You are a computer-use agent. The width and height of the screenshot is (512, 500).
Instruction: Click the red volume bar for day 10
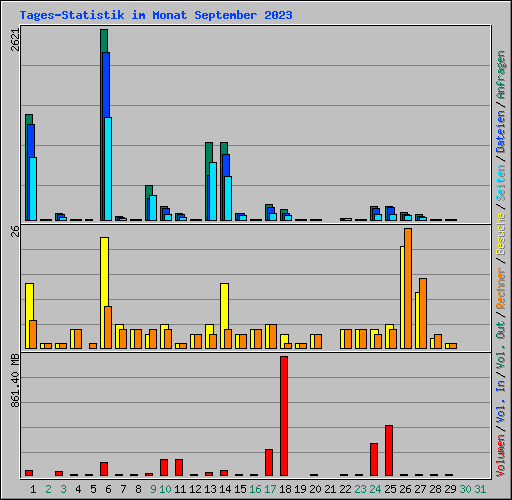point(164,467)
